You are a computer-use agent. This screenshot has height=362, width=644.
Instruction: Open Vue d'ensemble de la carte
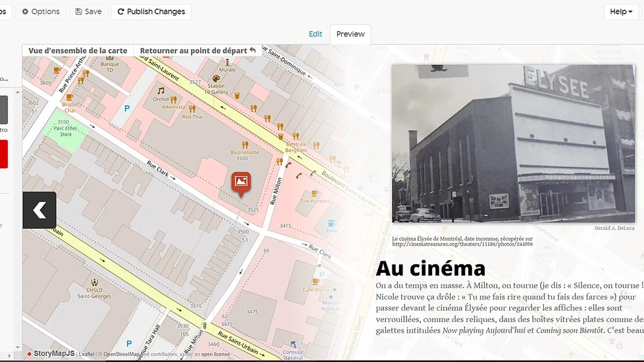click(78, 51)
